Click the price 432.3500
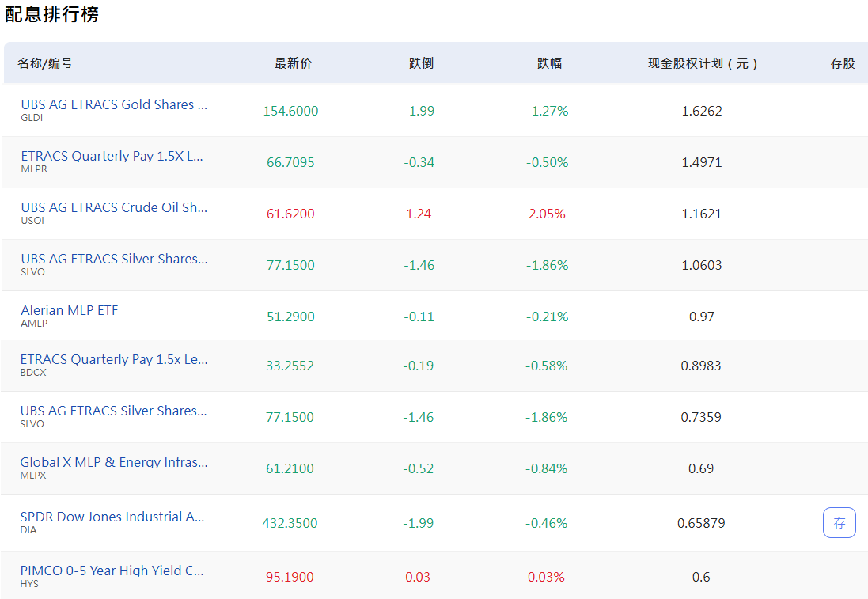868x599 pixels. click(290, 523)
